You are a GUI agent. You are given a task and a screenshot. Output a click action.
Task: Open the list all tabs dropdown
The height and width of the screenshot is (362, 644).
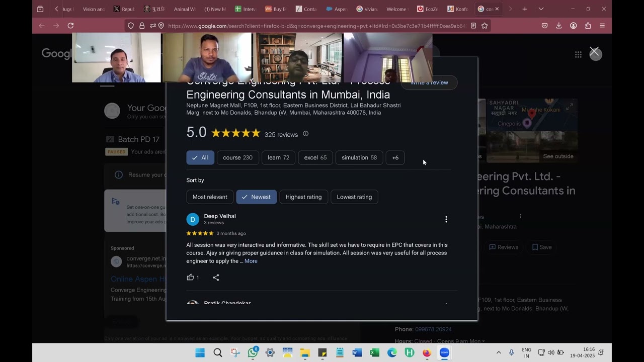541,9
